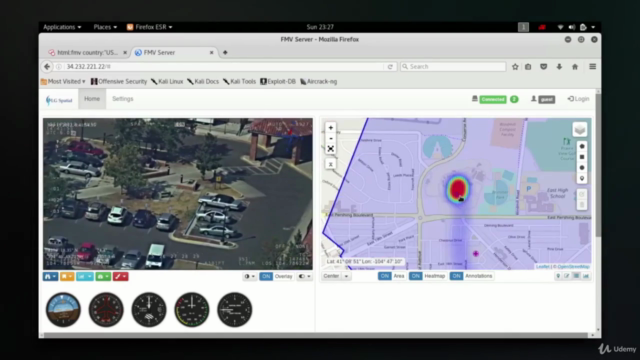Select the map marker draw tool
640x360 pixels.
point(582,178)
